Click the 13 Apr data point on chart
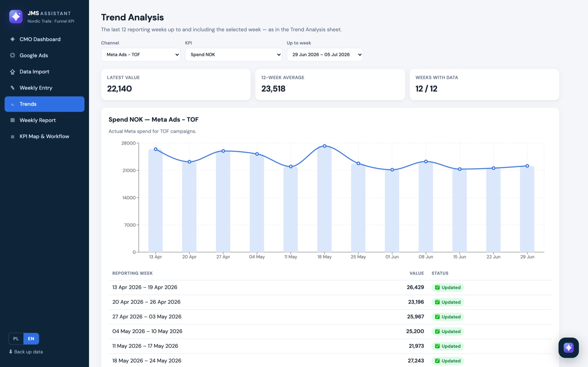 click(x=156, y=149)
